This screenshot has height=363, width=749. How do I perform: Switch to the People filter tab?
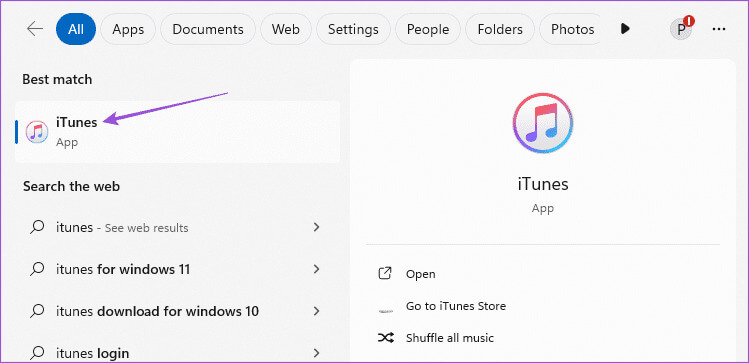(428, 29)
